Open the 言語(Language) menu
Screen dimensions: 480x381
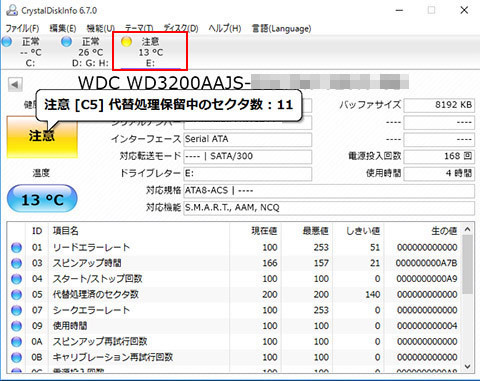click(281, 29)
